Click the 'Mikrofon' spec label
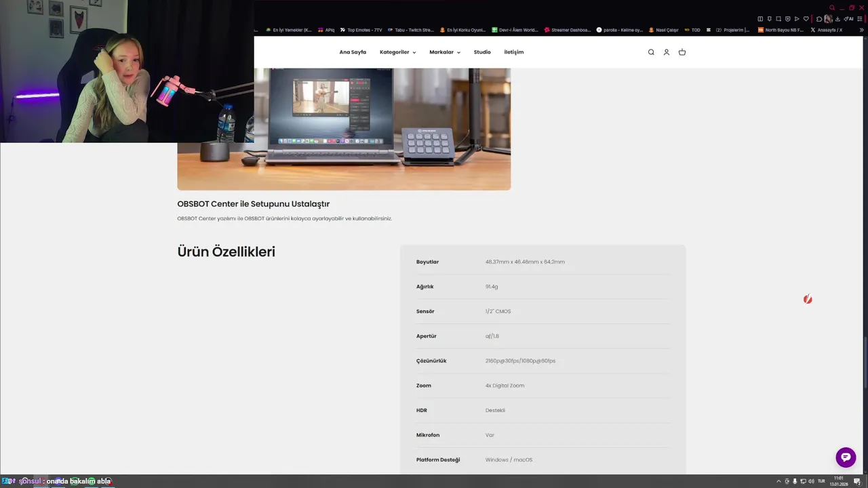Image resolution: width=868 pixels, height=488 pixels. [428, 435]
